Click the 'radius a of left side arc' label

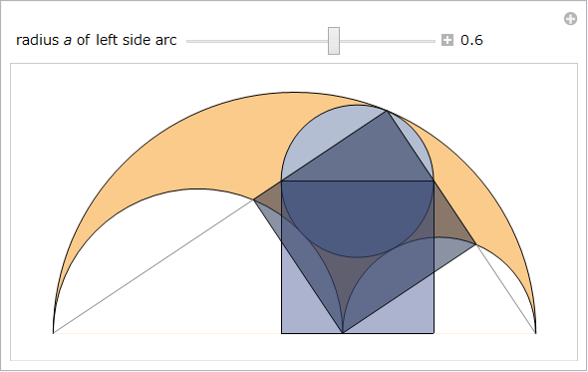pos(96,40)
